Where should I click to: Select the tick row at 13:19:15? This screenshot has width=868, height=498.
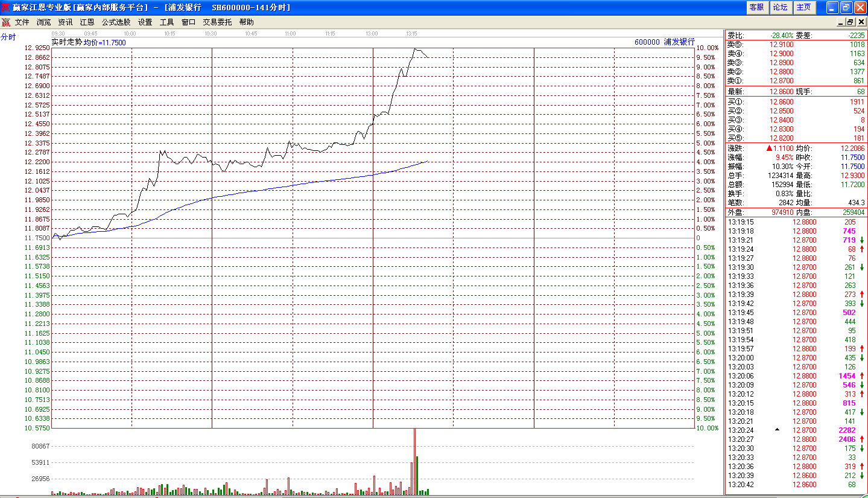[x=796, y=222]
